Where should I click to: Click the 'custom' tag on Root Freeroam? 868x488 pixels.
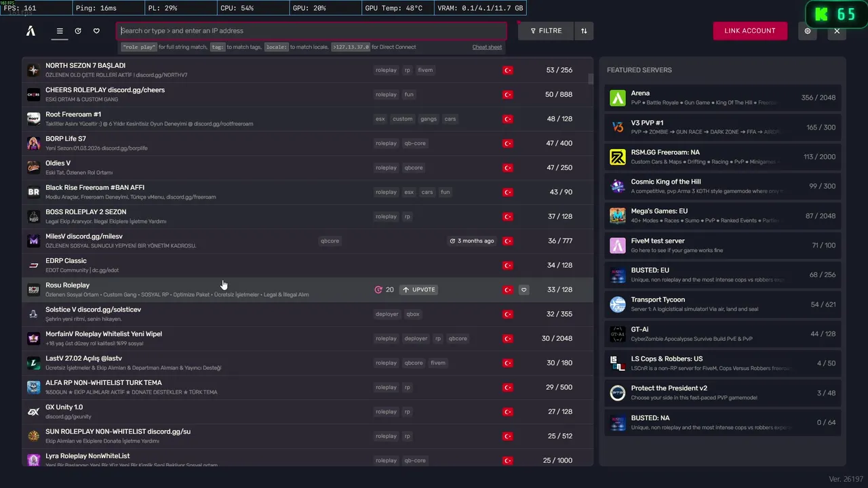click(x=403, y=119)
